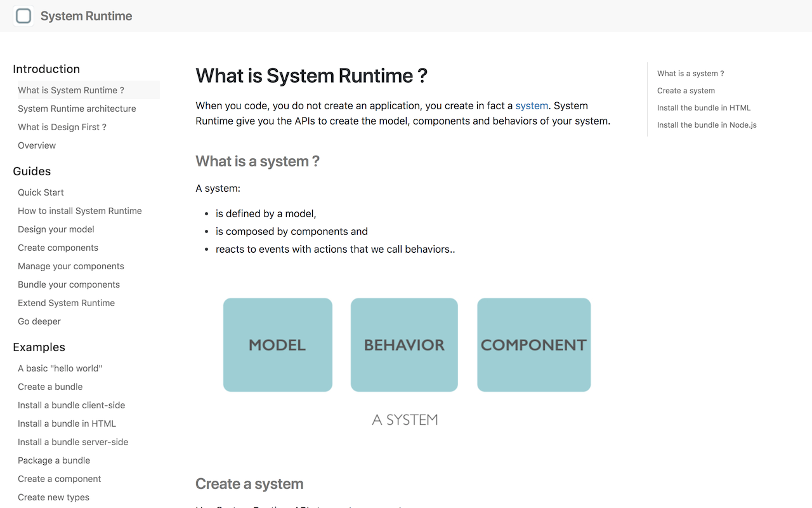Click the 'Create a system' section heading
Viewport: 812px width, 508px height.
249,484
